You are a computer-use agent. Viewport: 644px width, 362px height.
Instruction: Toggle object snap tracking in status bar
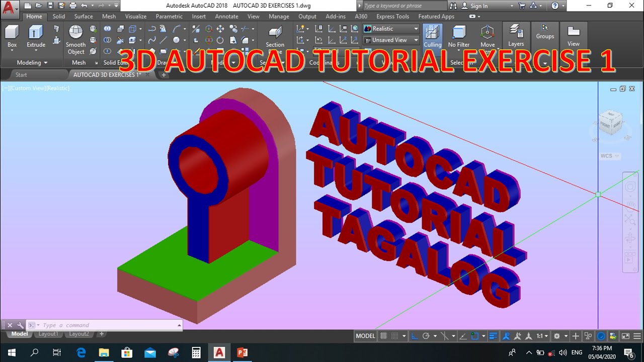click(x=463, y=336)
